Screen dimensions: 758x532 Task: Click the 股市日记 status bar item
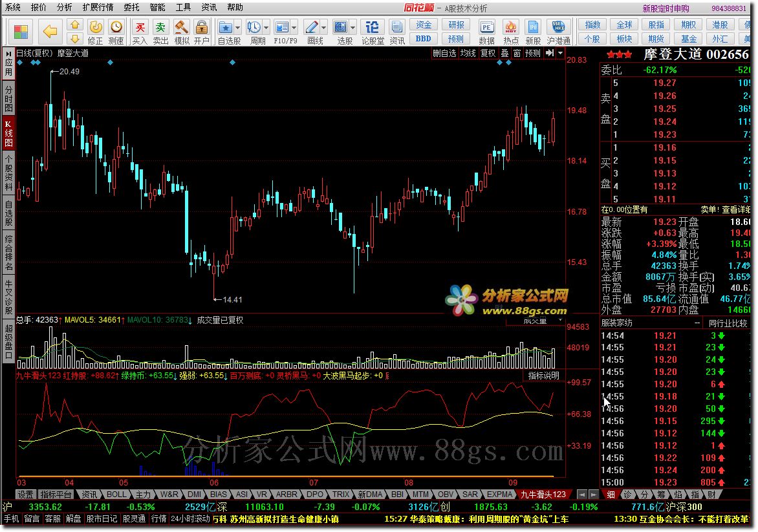[102, 519]
